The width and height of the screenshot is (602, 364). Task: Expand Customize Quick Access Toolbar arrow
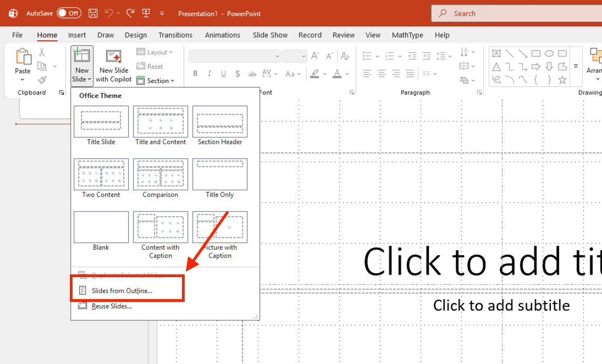pyautogui.click(x=162, y=13)
